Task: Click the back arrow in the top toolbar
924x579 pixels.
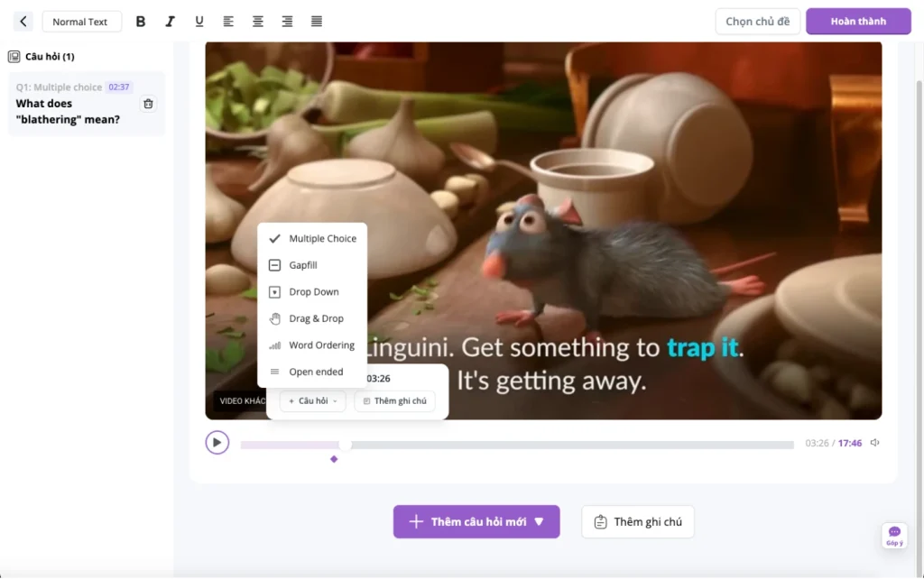Action: [23, 21]
